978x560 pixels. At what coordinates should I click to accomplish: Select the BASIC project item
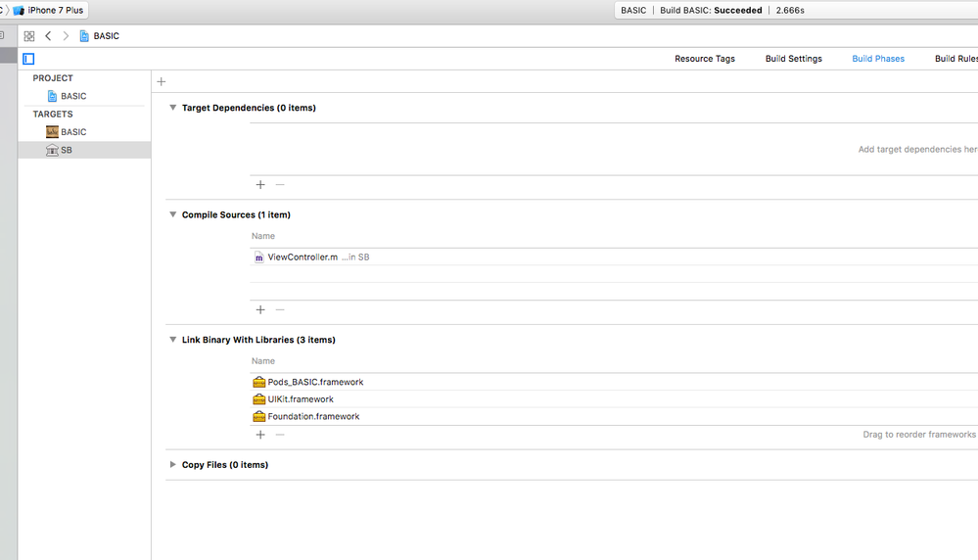[x=72, y=96]
